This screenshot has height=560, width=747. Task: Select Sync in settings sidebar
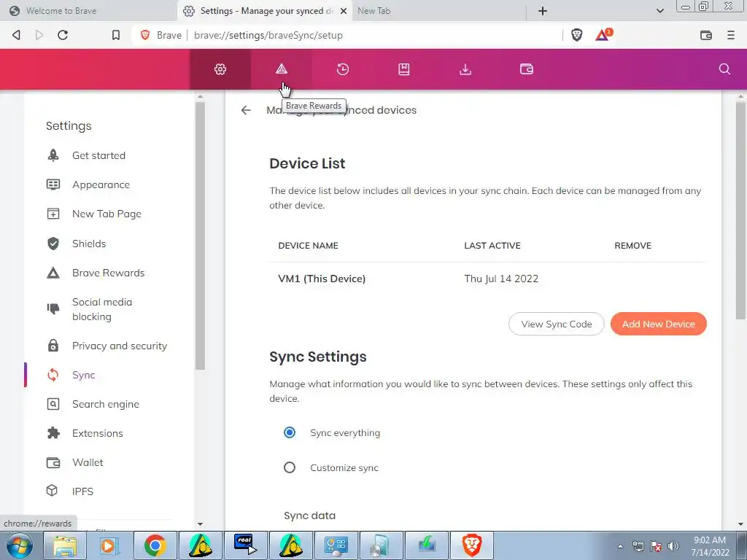click(83, 376)
